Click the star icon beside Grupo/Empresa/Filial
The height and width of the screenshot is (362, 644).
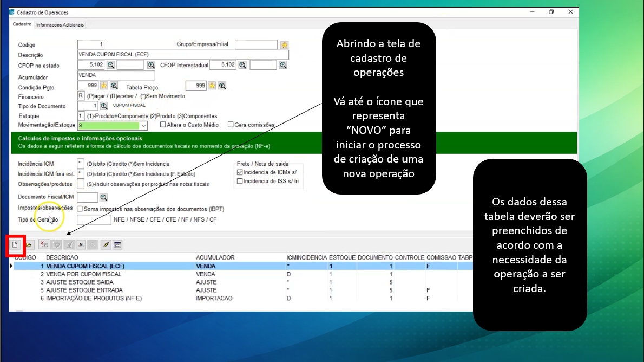pos(284,45)
